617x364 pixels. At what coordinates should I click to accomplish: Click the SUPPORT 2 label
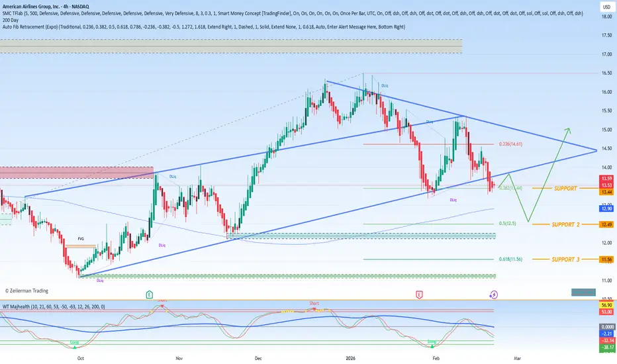[565, 224]
